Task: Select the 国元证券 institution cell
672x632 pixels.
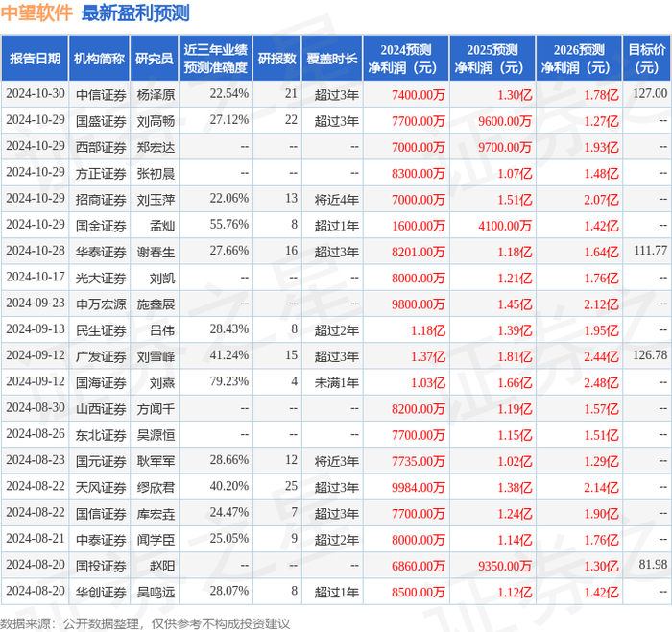Action: point(101,461)
